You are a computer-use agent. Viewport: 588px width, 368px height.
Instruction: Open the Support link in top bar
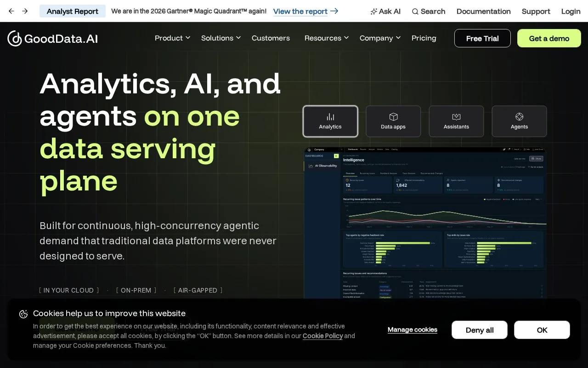(536, 11)
